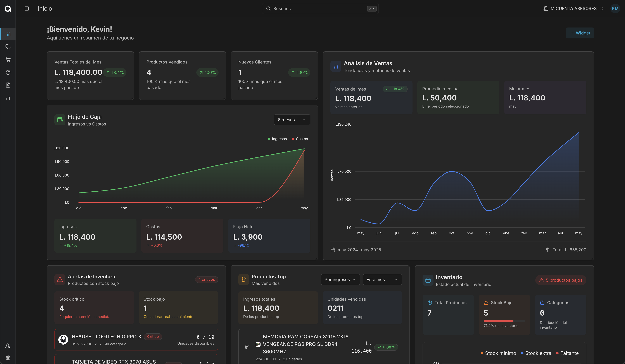Open the settings gear in sidebar
The height and width of the screenshot is (364, 625).
pos(8,358)
